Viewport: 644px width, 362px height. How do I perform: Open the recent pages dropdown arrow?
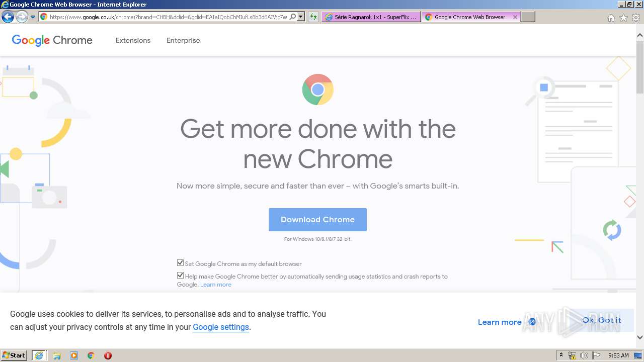pyautogui.click(x=33, y=17)
